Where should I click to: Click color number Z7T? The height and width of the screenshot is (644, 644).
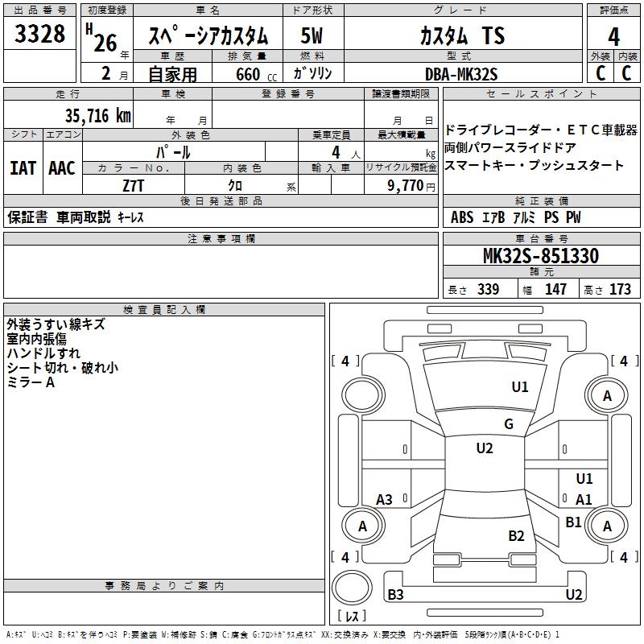(x=134, y=186)
